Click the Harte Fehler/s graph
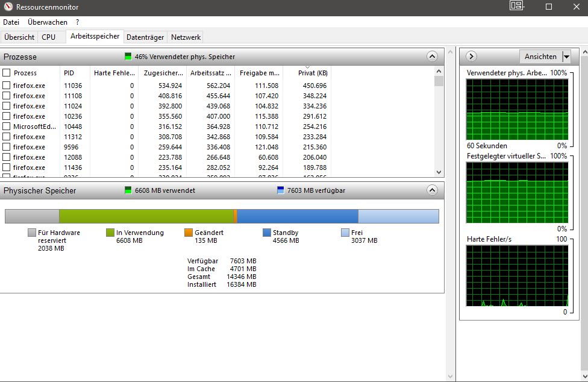Screen dimensions: 588x382 click(x=517, y=275)
